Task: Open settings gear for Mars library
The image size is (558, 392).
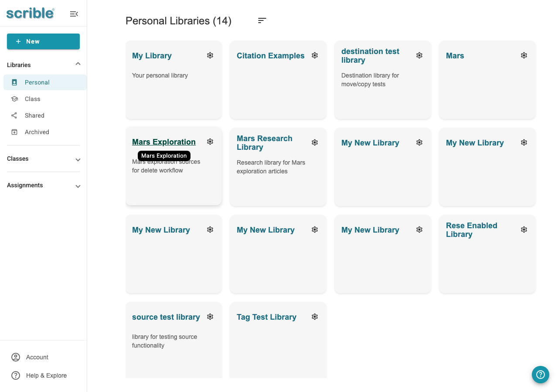Action: [x=524, y=55]
